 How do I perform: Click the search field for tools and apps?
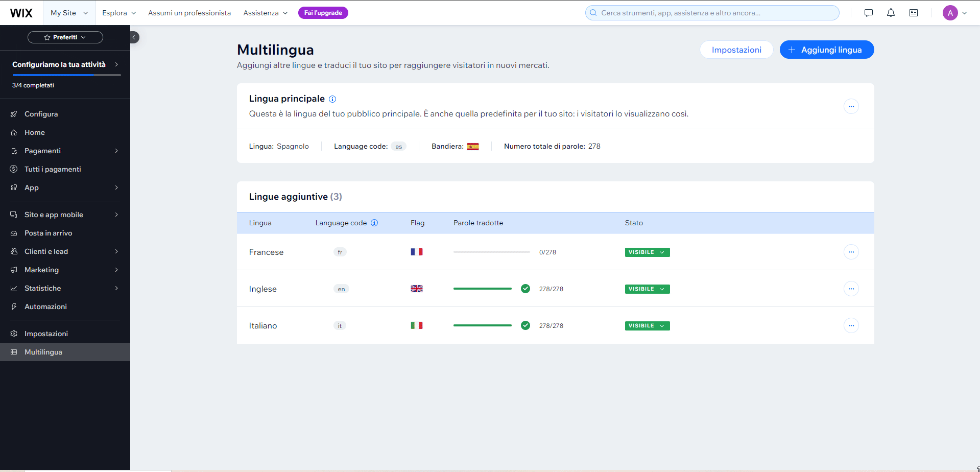(x=712, y=13)
